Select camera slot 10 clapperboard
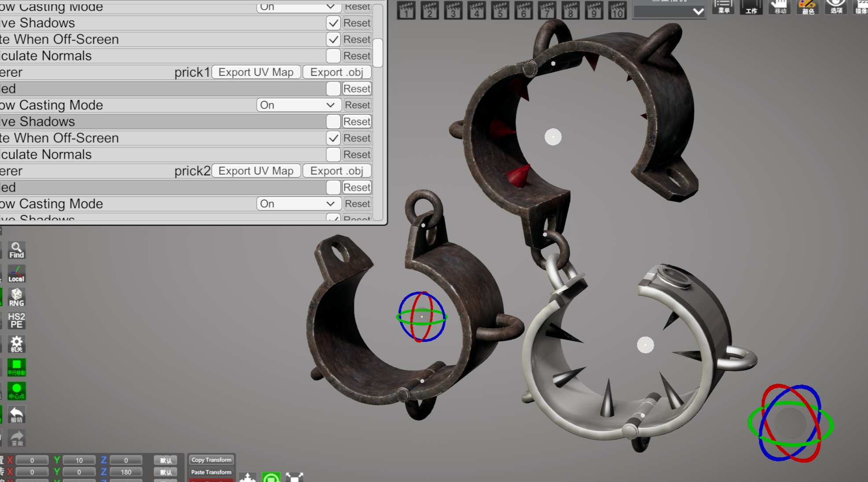The image size is (868, 482). (x=618, y=11)
